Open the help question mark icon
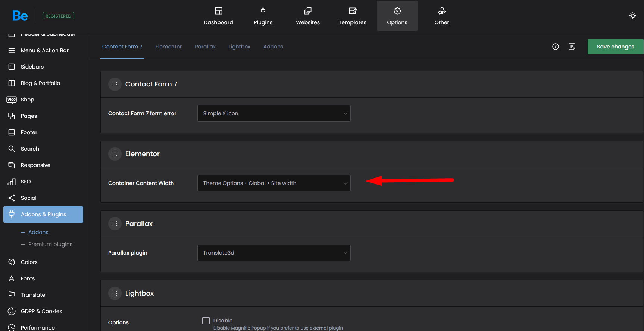 [556, 47]
